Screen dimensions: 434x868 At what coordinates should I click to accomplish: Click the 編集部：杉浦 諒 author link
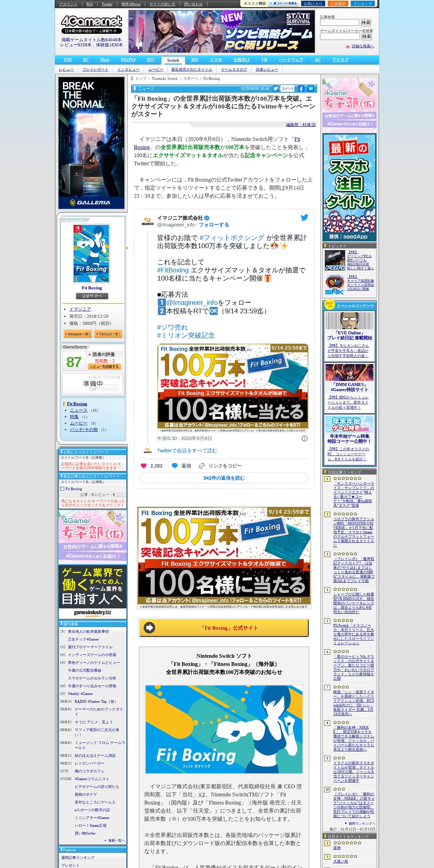click(301, 125)
